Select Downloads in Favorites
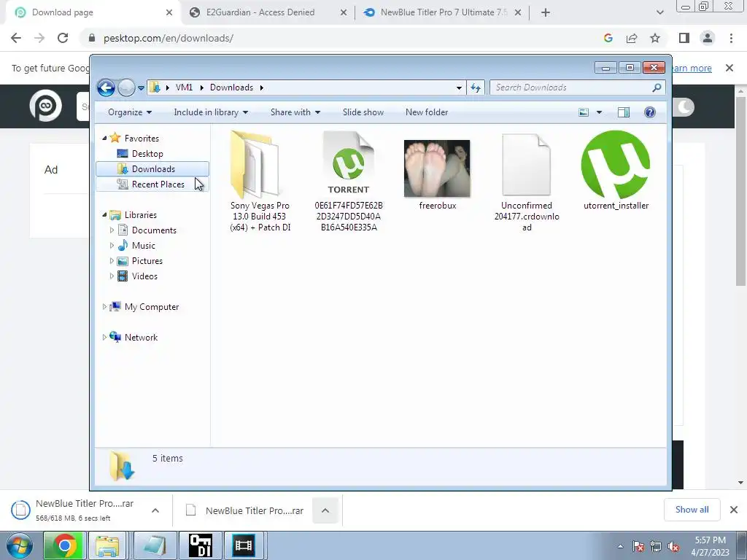The width and height of the screenshot is (747, 560). (x=152, y=169)
